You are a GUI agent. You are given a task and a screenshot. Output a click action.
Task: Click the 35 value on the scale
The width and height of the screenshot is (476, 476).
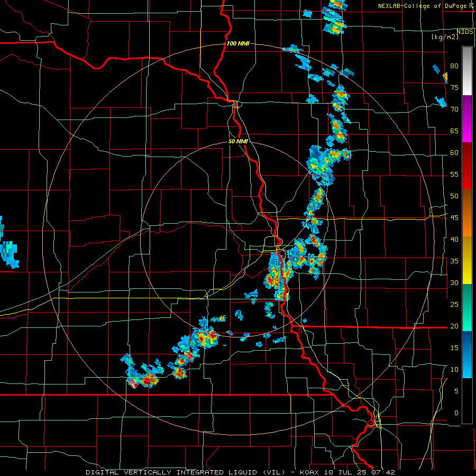coord(454,261)
